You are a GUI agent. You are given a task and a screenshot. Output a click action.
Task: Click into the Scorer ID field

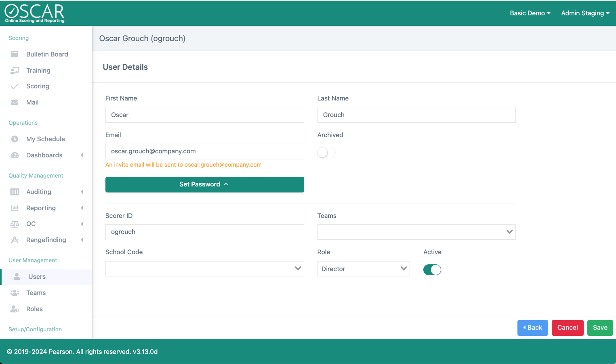click(204, 232)
